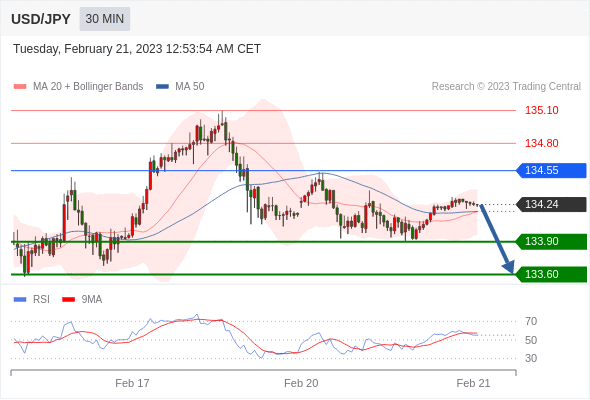
Task: Open the Research Trading Central copyright link
Action: [x=506, y=87]
